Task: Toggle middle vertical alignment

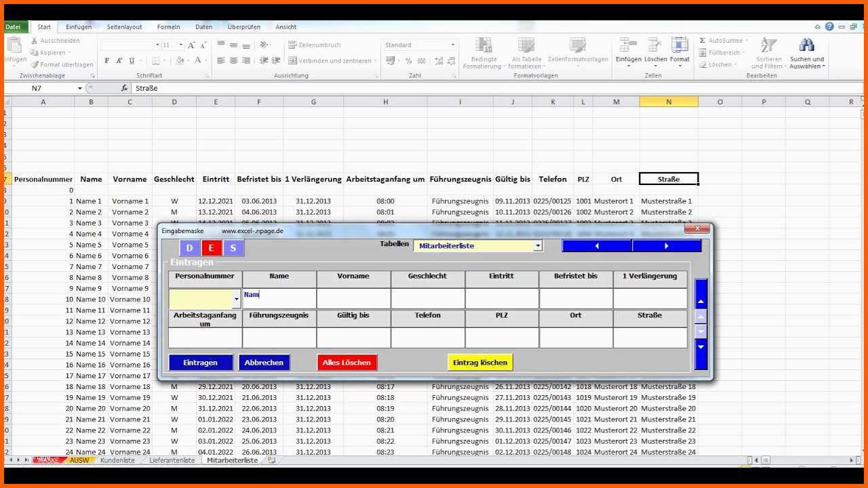Action: click(x=234, y=45)
